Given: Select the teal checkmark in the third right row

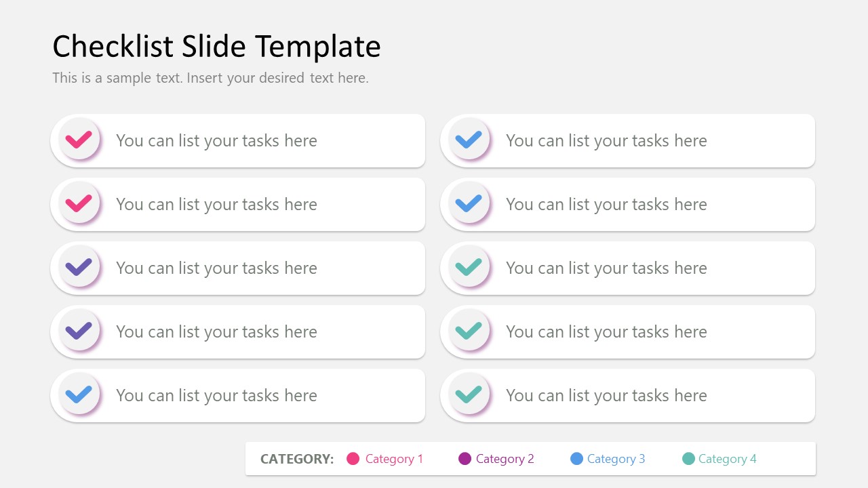Looking at the screenshot, I should pyautogui.click(x=469, y=268).
